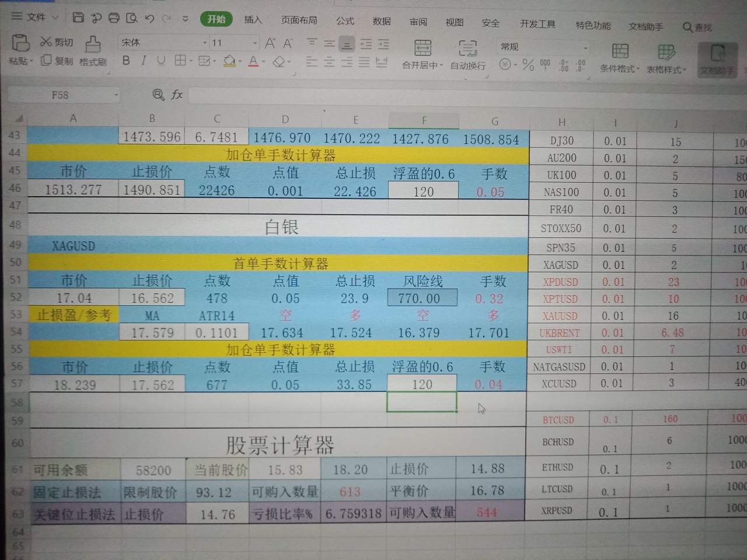Click the increase decimal places icon
Screen dimensions: 747x560
tap(564, 65)
